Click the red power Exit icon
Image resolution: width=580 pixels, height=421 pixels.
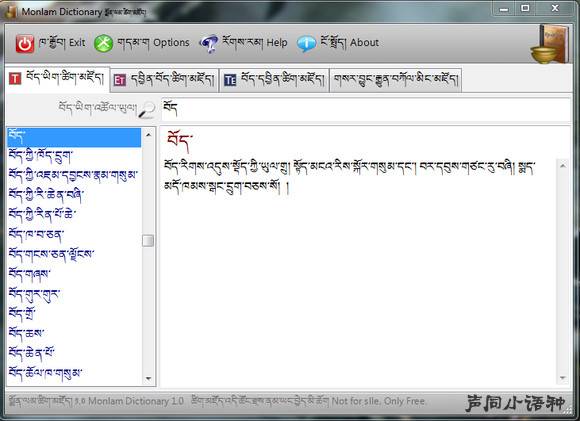[x=25, y=44]
